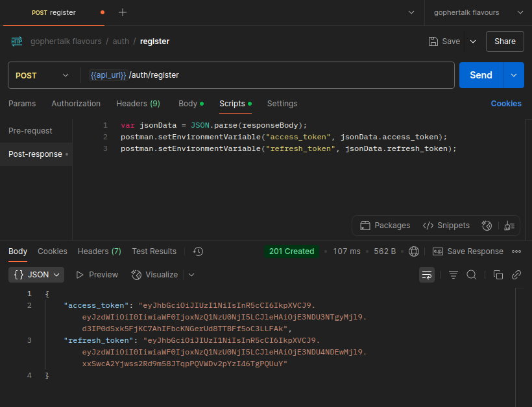
Task: Open the request Settings tab
Action: click(282, 104)
